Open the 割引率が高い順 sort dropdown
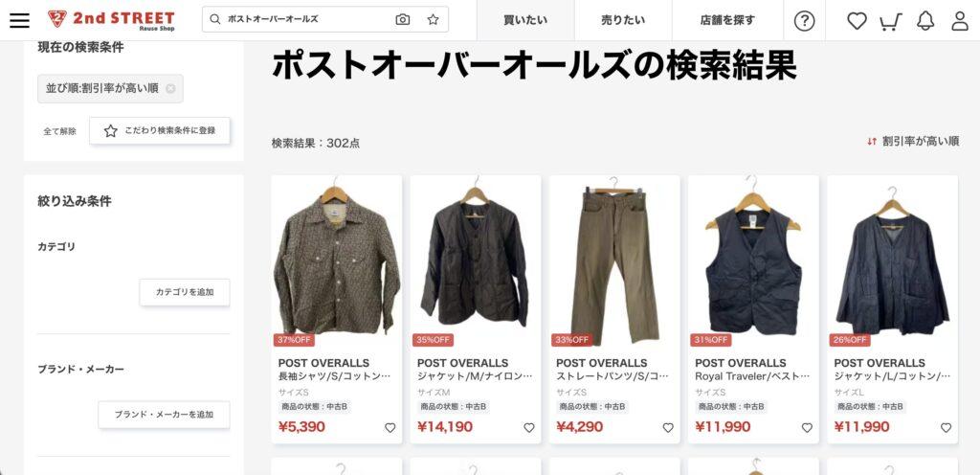Screen dimensions: 980x475 [x=912, y=141]
